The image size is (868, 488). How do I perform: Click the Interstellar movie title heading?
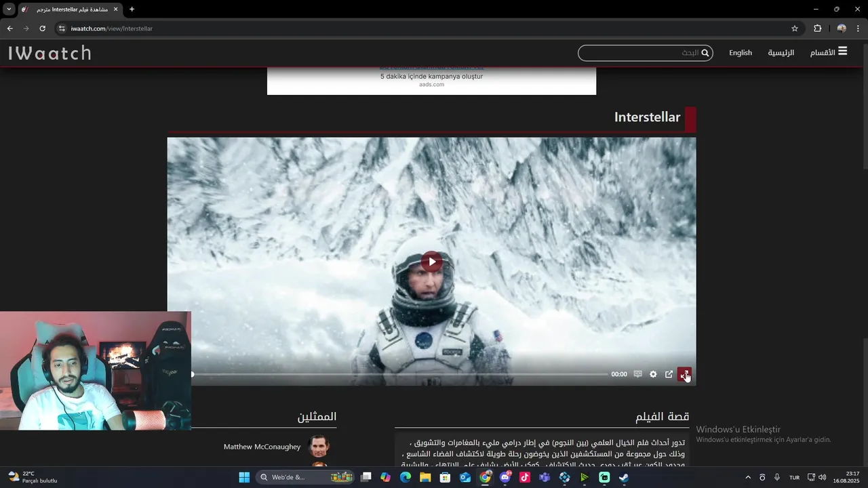pyautogui.click(x=647, y=117)
